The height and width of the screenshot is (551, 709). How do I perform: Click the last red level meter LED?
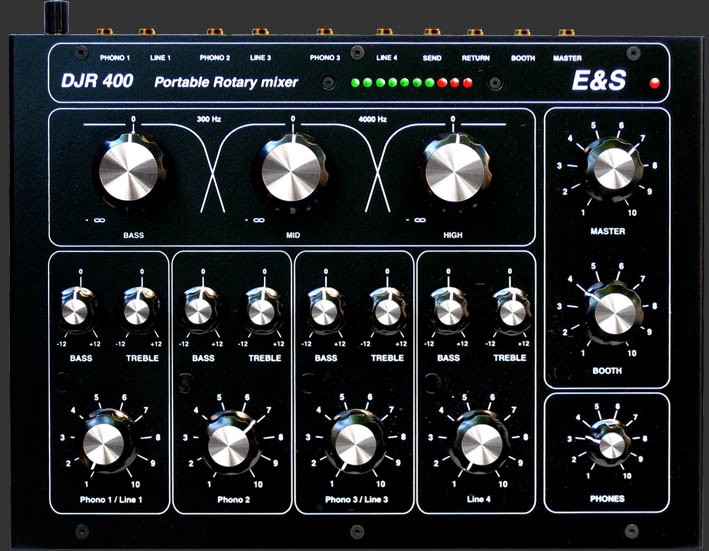tap(468, 83)
